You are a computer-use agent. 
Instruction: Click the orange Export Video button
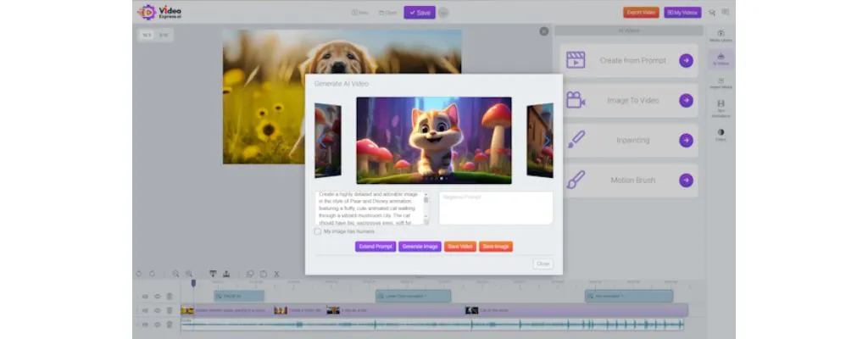click(x=641, y=12)
